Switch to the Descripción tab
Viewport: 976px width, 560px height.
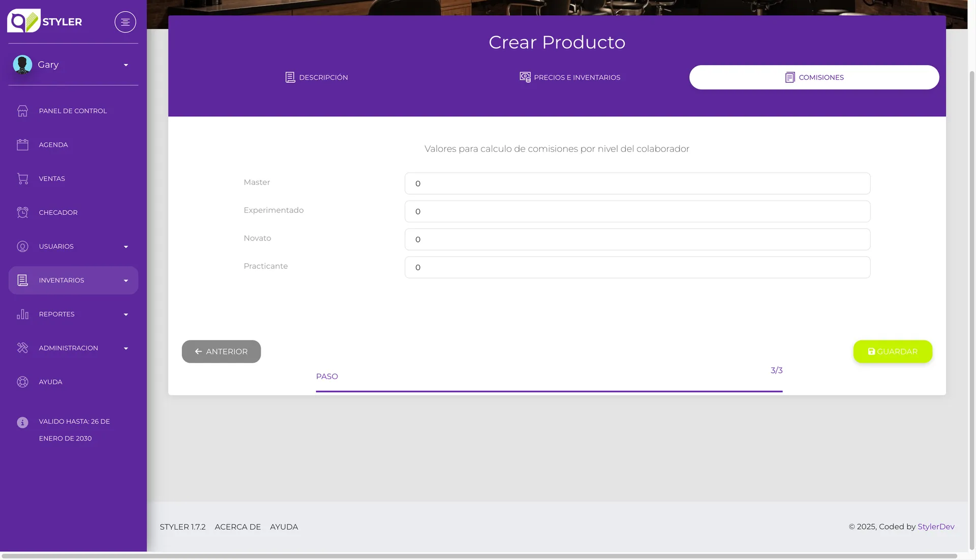317,77
